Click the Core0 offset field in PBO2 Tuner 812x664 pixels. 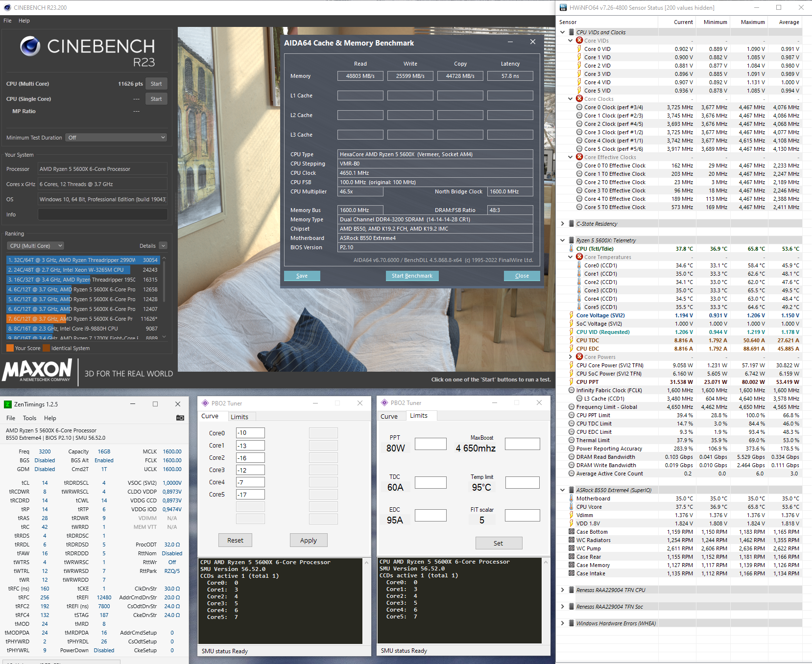point(250,433)
